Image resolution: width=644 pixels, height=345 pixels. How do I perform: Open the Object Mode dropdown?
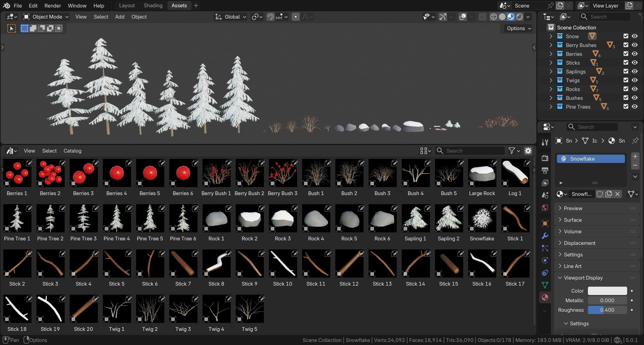[46, 17]
